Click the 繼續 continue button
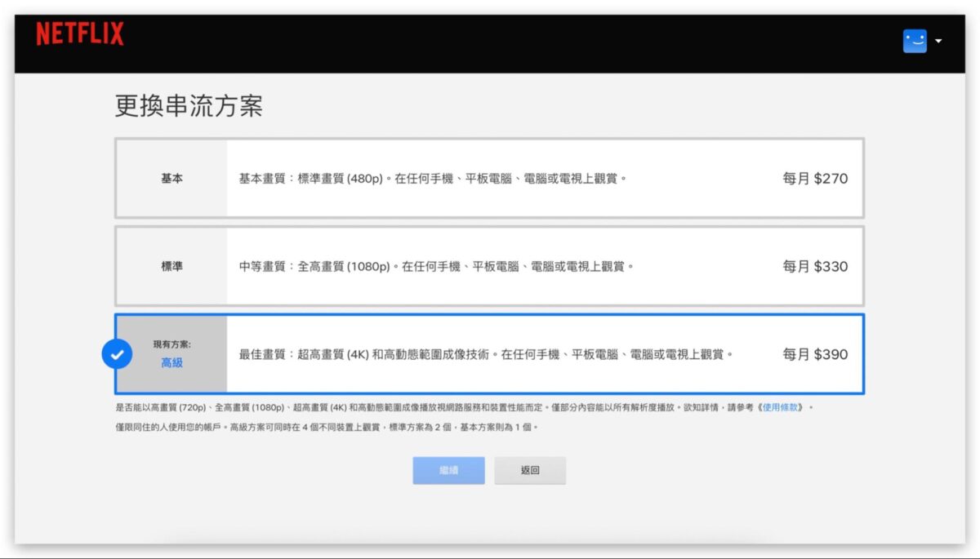 point(448,471)
